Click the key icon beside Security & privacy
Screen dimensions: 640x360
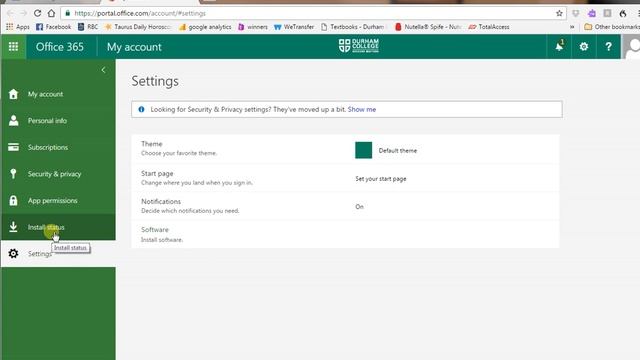pyautogui.click(x=13, y=173)
